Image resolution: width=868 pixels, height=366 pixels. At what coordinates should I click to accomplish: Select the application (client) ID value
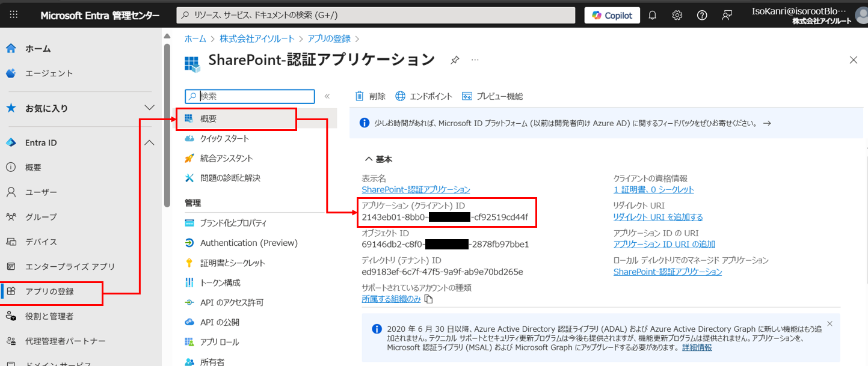(x=445, y=217)
